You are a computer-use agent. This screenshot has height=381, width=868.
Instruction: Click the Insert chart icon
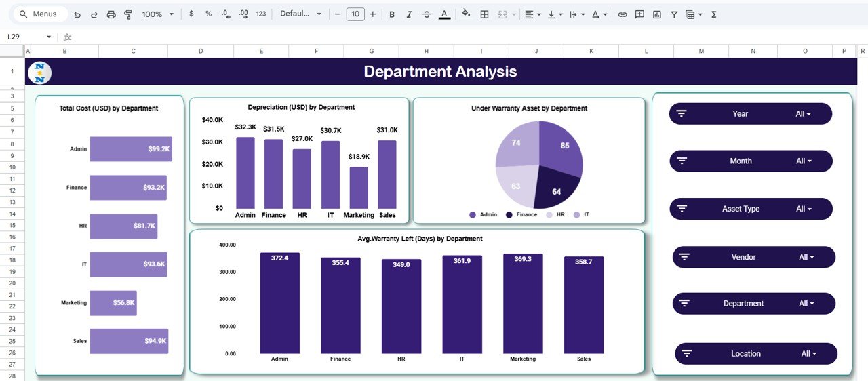point(656,14)
